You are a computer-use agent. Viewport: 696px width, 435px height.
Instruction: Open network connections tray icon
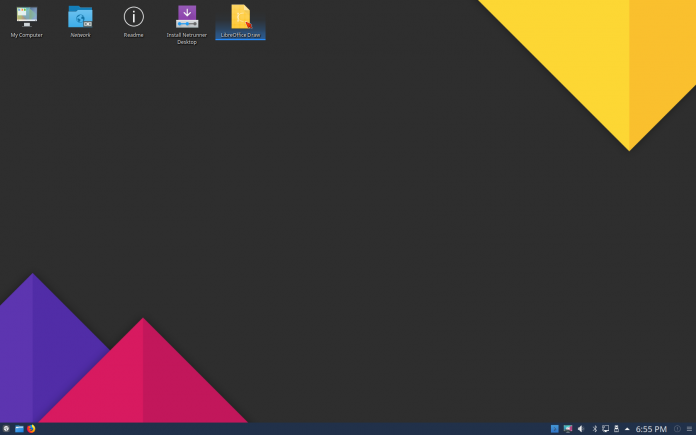605,429
